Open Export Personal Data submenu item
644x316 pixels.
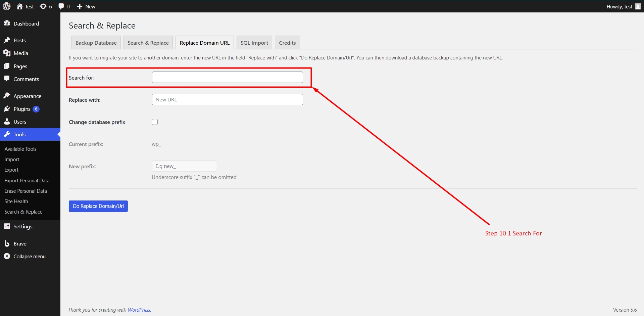27,181
